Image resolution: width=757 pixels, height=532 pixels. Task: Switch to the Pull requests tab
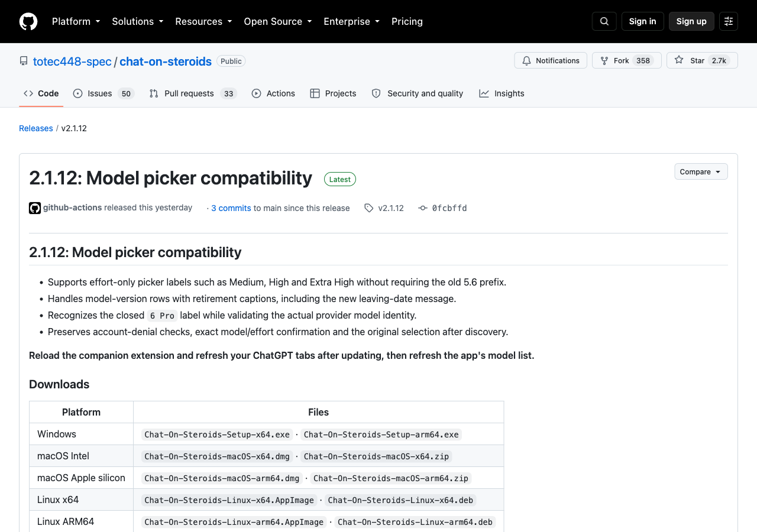click(x=193, y=93)
